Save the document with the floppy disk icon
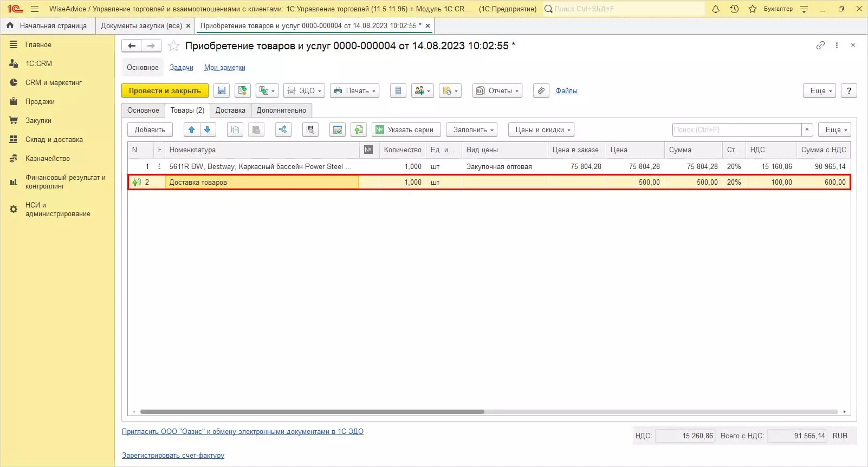The image size is (868, 467). point(221,90)
